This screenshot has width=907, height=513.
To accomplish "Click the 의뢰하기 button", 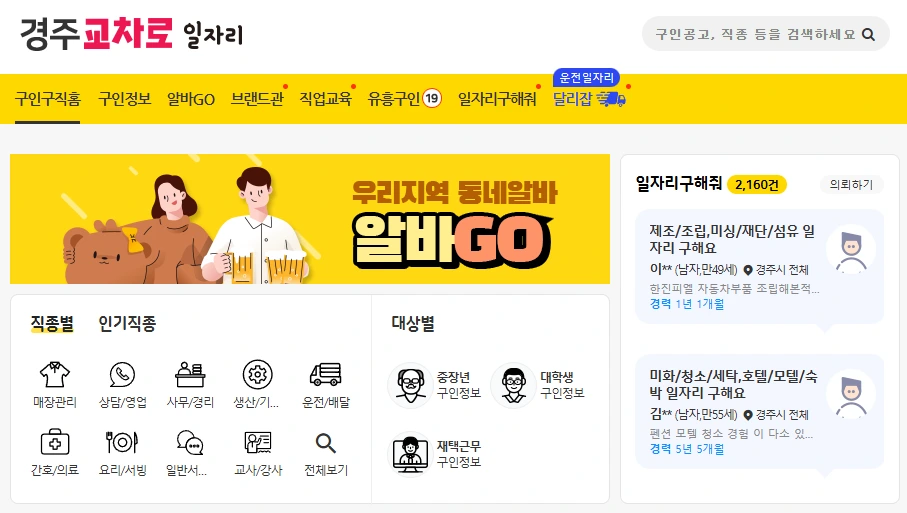I will (x=851, y=184).
